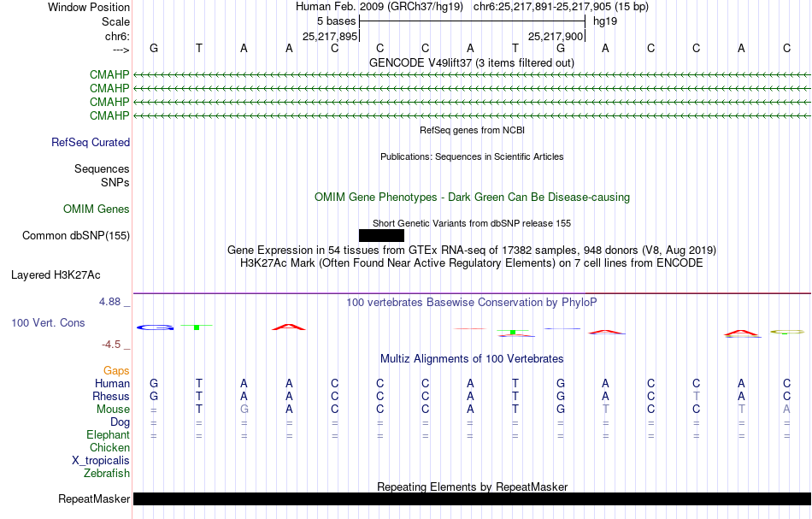Click the Mouse species label
The width and height of the screenshot is (812, 519).
(113, 410)
